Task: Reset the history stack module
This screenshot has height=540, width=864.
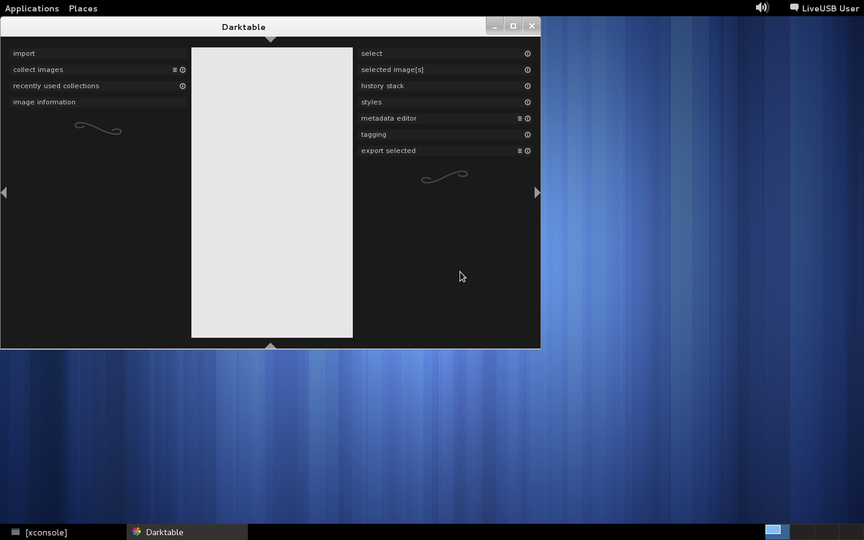Action: [x=528, y=86]
